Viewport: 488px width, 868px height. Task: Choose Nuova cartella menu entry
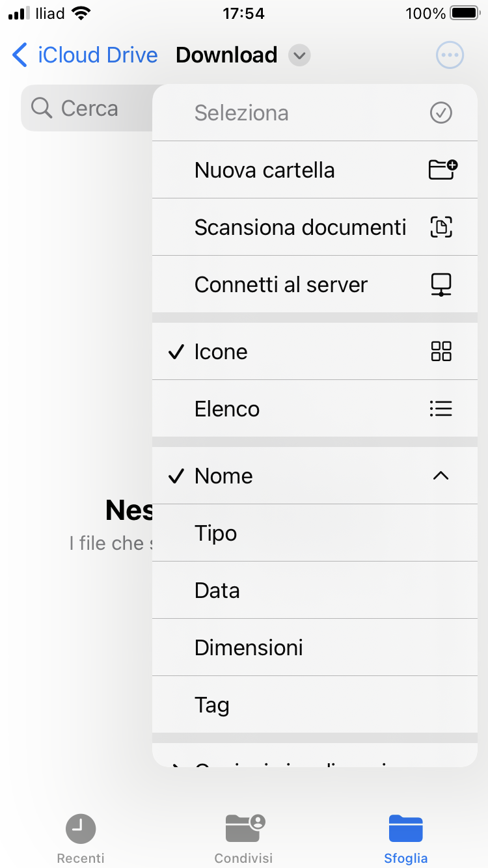click(x=315, y=170)
